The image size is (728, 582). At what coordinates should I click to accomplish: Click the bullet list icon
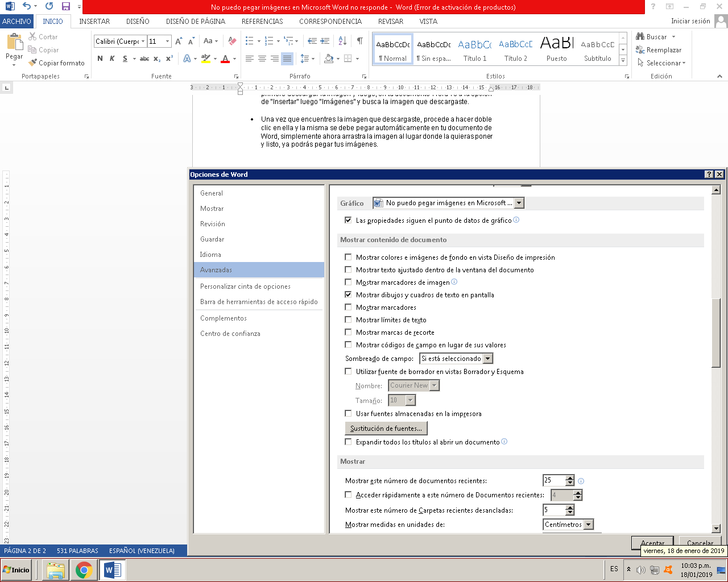(250, 41)
